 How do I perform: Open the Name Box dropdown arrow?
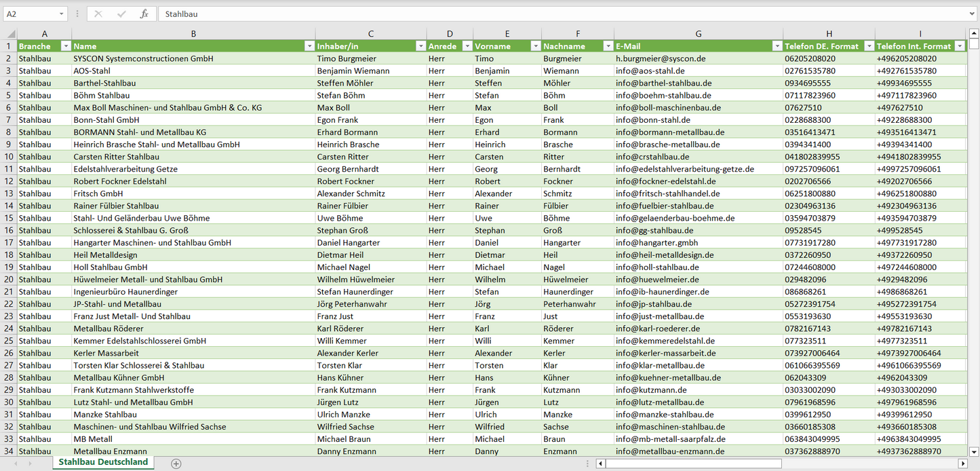pyautogui.click(x=61, y=14)
